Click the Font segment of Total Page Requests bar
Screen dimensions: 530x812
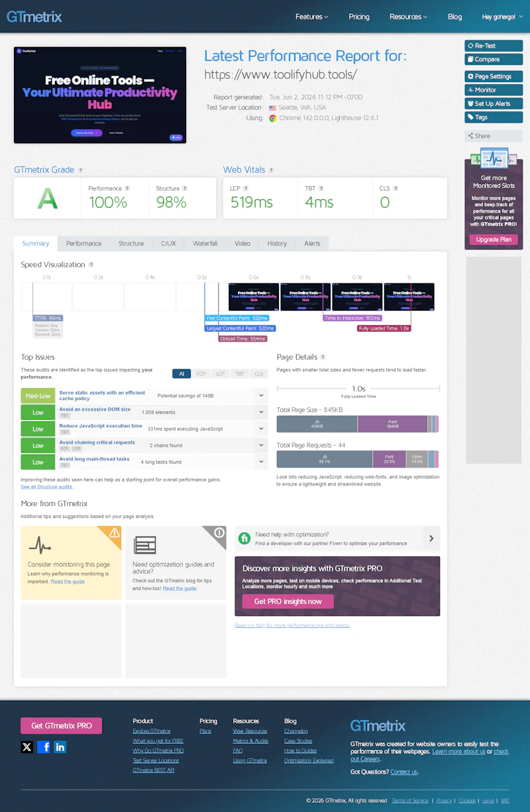(x=389, y=459)
